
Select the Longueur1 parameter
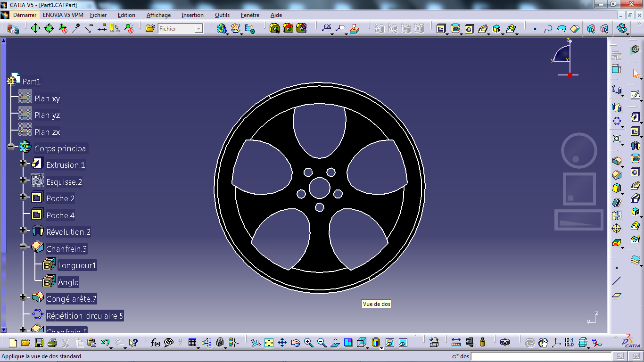point(77,265)
